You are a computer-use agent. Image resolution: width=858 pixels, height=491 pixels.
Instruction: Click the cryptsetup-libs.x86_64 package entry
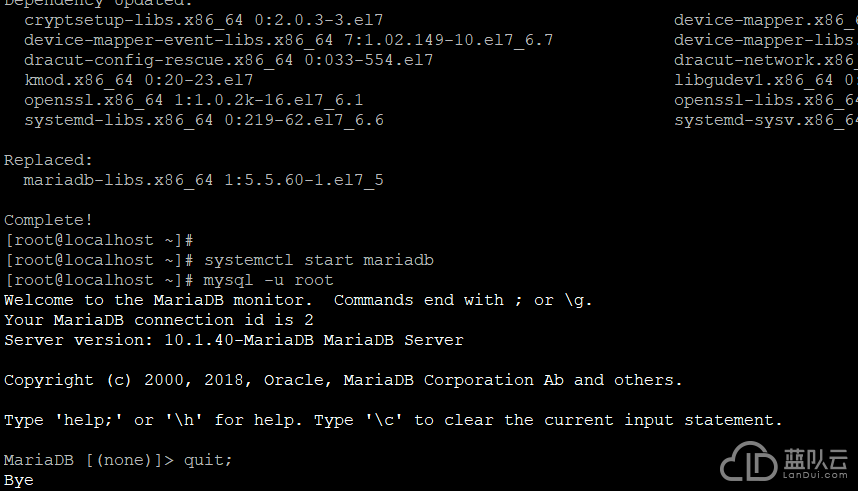click(204, 20)
